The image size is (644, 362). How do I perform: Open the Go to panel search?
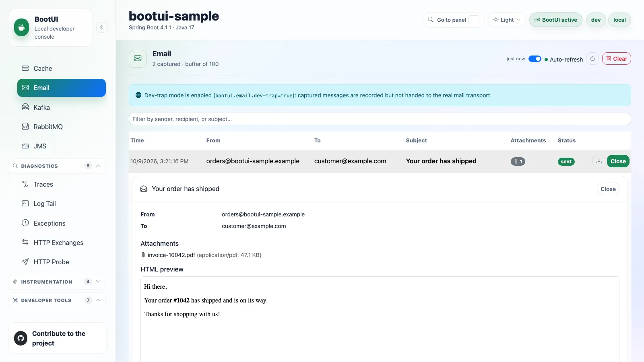[454, 20]
